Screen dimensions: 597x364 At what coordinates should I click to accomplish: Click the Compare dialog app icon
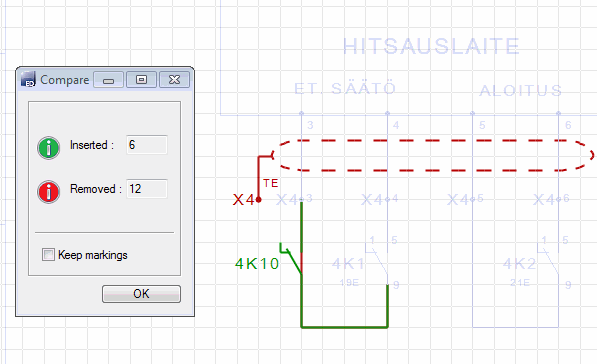coord(28,79)
